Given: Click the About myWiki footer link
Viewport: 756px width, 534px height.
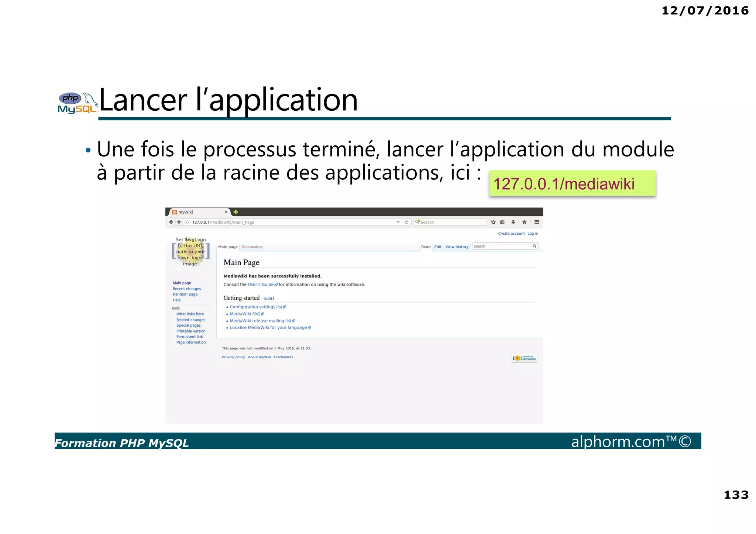Looking at the screenshot, I should tap(260, 357).
